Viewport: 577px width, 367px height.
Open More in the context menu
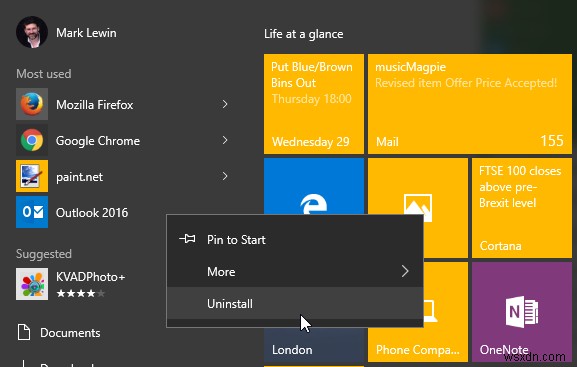295,272
